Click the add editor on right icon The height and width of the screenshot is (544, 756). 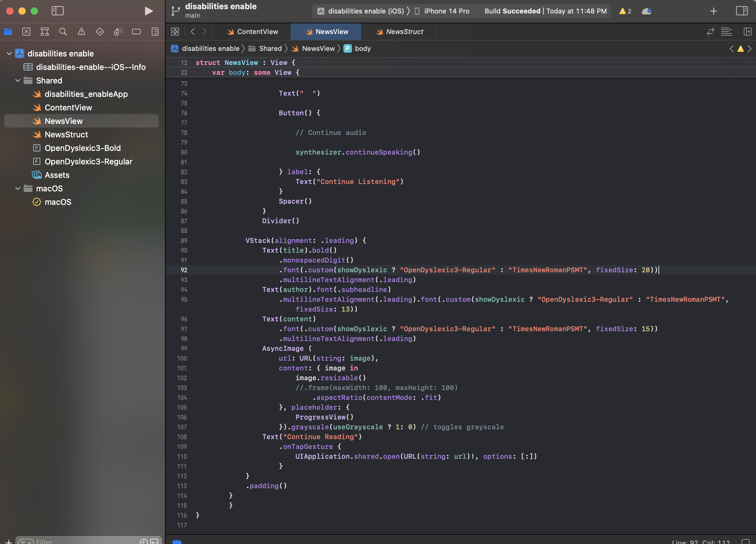click(747, 32)
